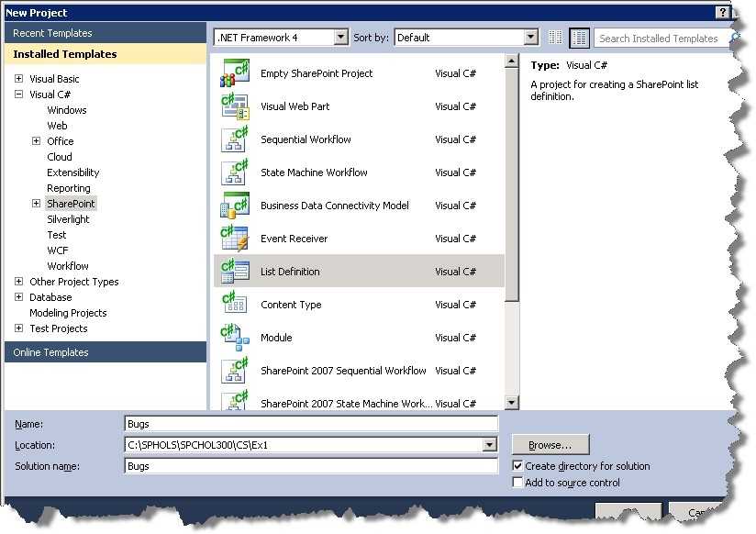
Task: Switch to small icons view
Action: (x=555, y=38)
